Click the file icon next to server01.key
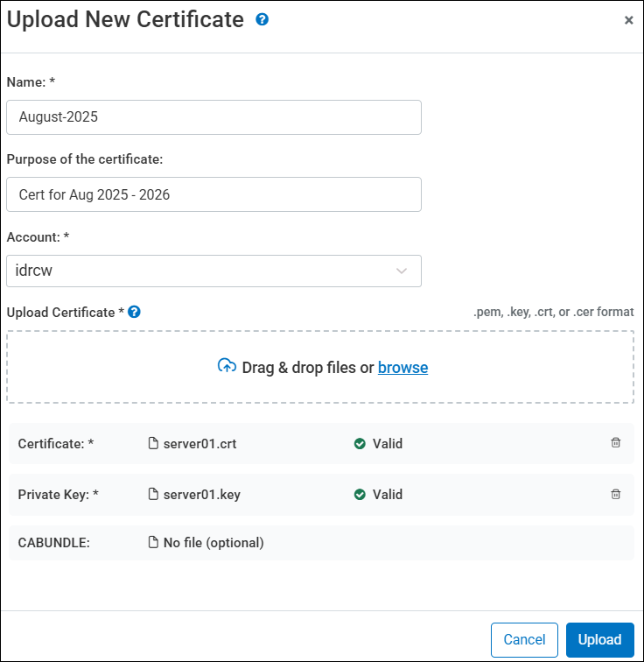The image size is (644, 662). 154,494
